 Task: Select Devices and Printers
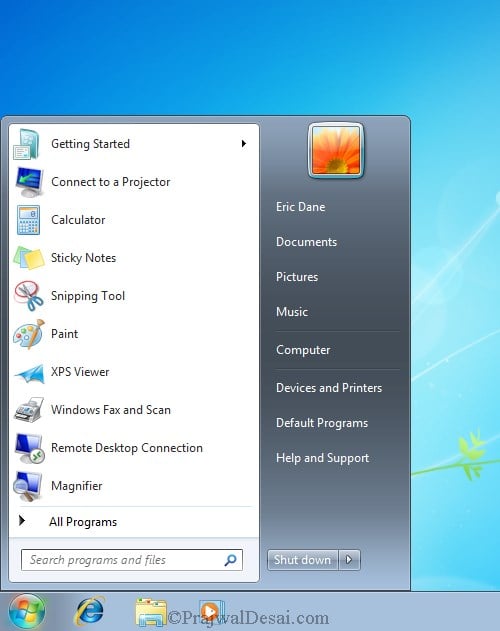point(329,388)
